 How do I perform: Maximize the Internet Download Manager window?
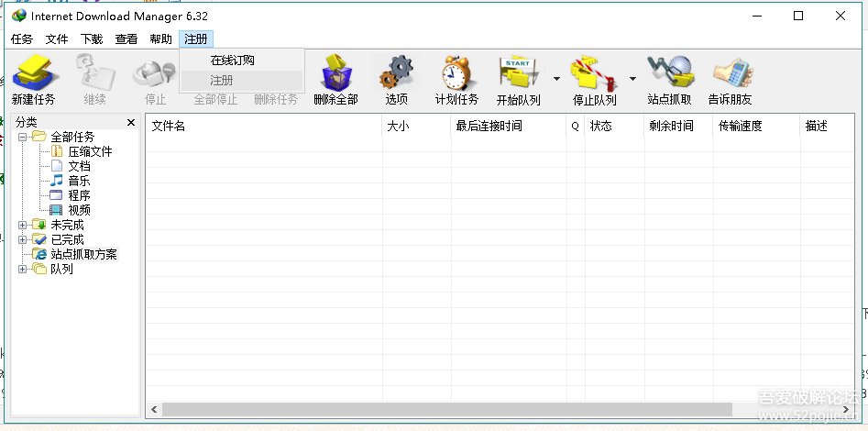pyautogui.click(x=798, y=17)
